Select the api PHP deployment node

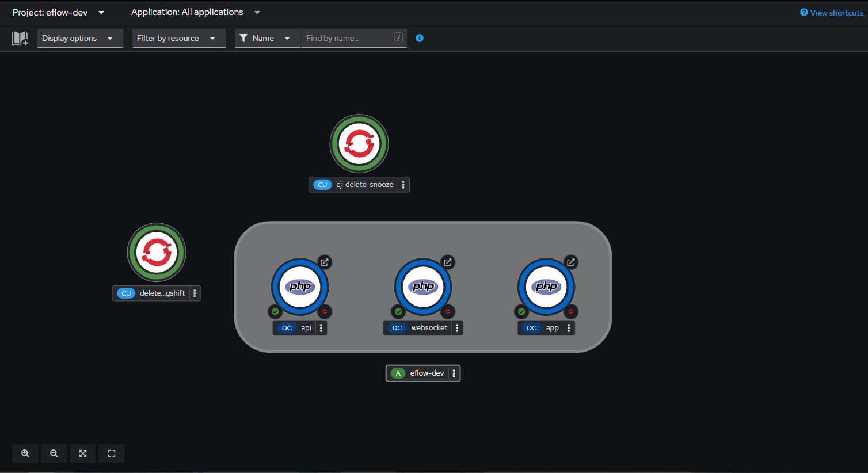[300, 287]
